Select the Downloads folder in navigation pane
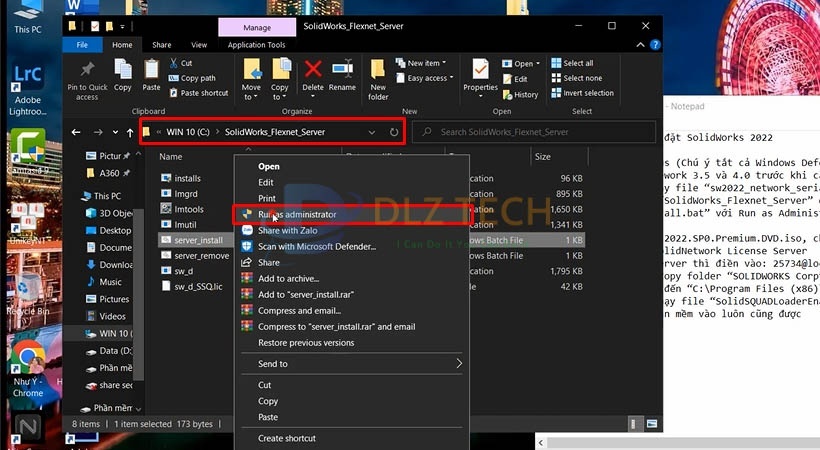 coord(115,265)
